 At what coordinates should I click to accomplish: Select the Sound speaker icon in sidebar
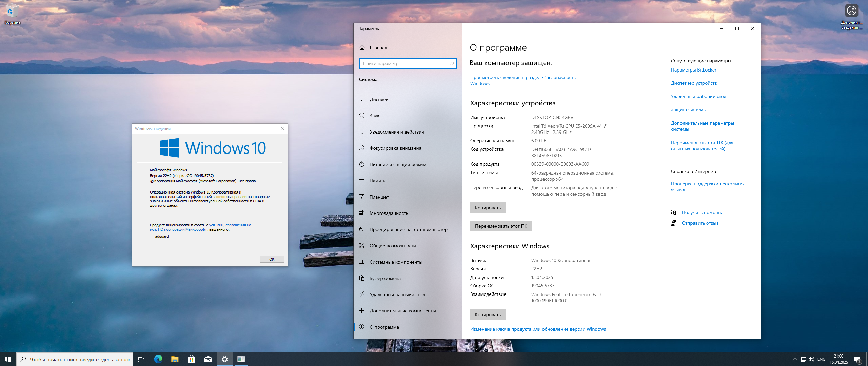click(362, 115)
